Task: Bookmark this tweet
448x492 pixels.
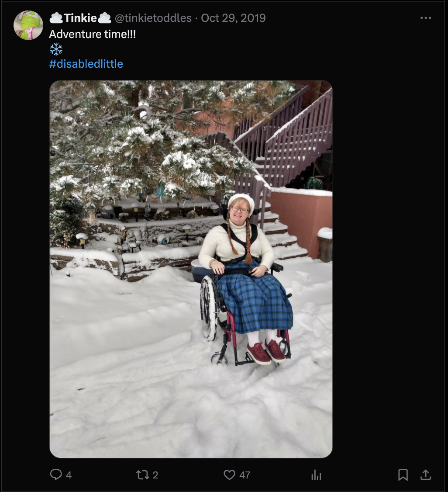Action: 403,475
